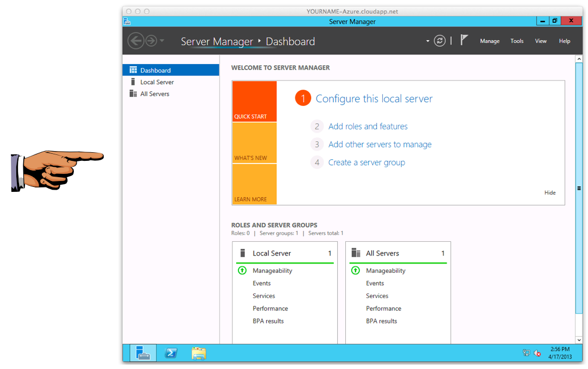Click the taskbar clock showing 2:56 PM
This screenshot has width=588, height=369.
[x=560, y=353]
